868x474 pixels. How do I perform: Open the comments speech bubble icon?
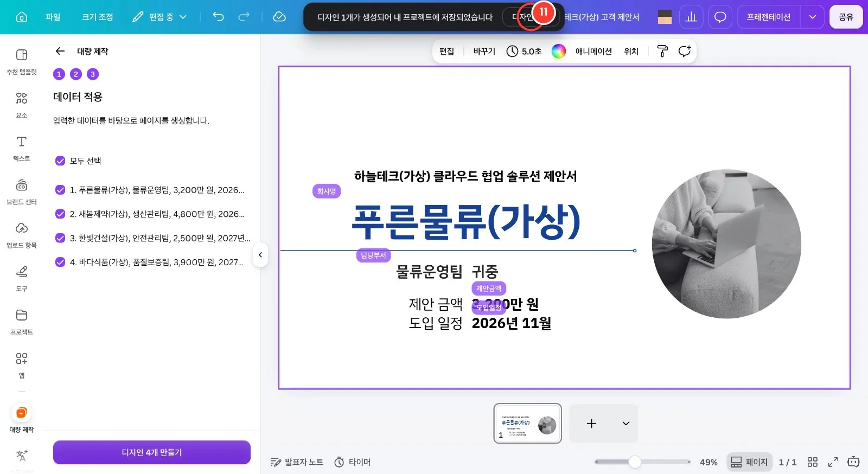pyautogui.click(x=720, y=17)
